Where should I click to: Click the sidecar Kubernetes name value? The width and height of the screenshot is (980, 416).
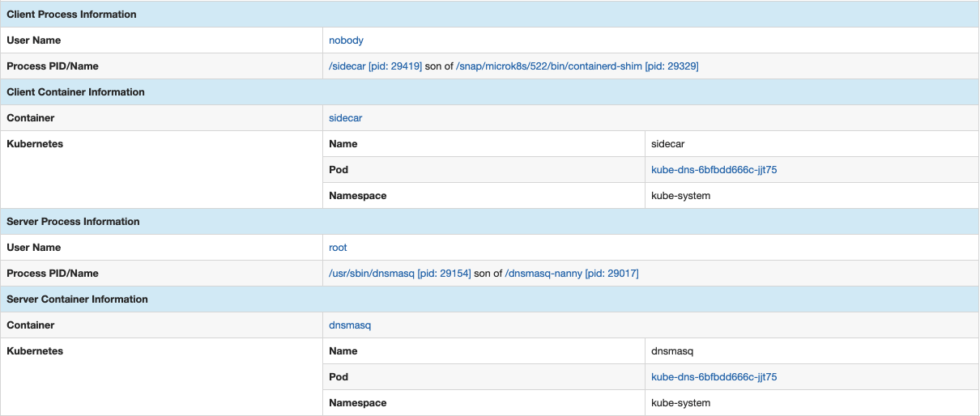click(668, 143)
